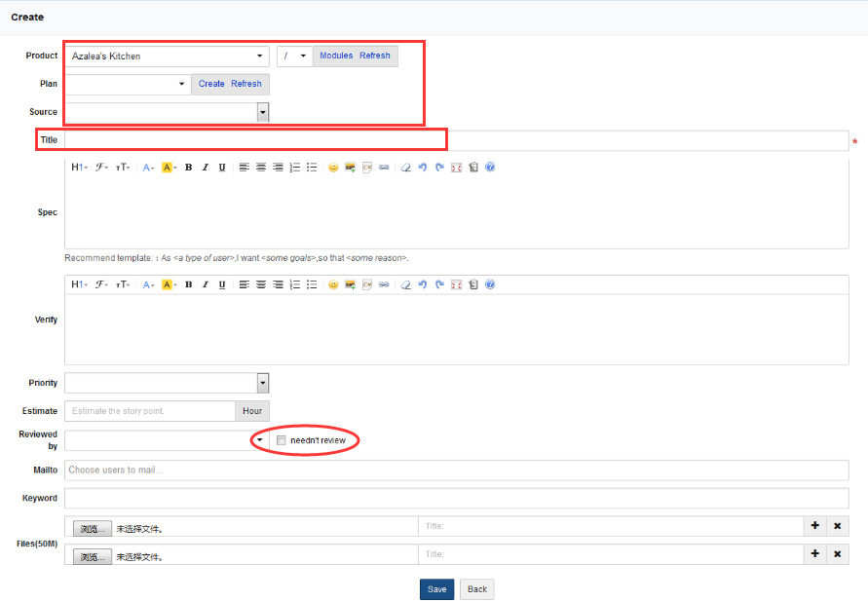The height and width of the screenshot is (602, 868).
Task: Toggle fullscreen in the Spec editor toolbar
Action: (x=456, y=168)
